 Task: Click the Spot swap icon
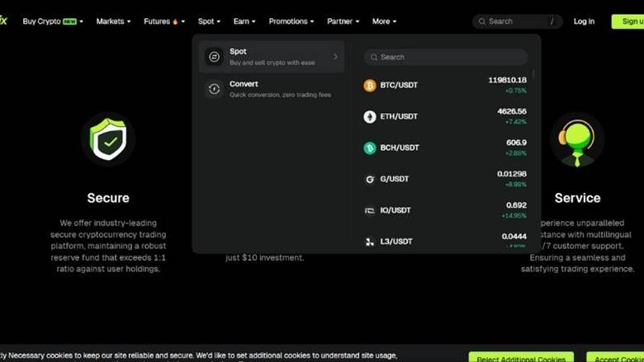(214, 57)
